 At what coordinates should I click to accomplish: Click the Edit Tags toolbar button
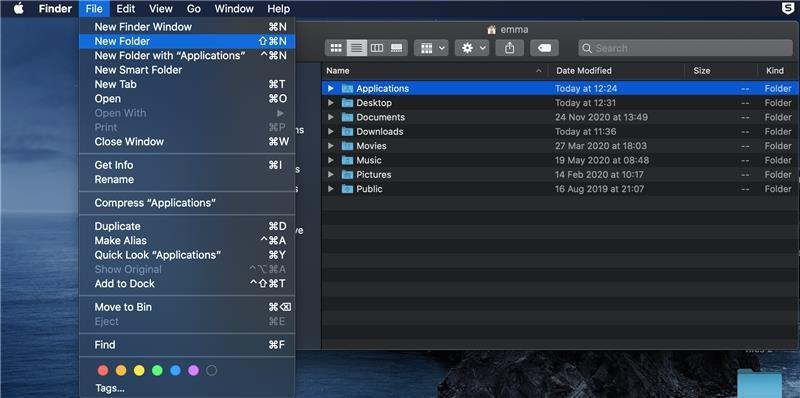(544, 48)
